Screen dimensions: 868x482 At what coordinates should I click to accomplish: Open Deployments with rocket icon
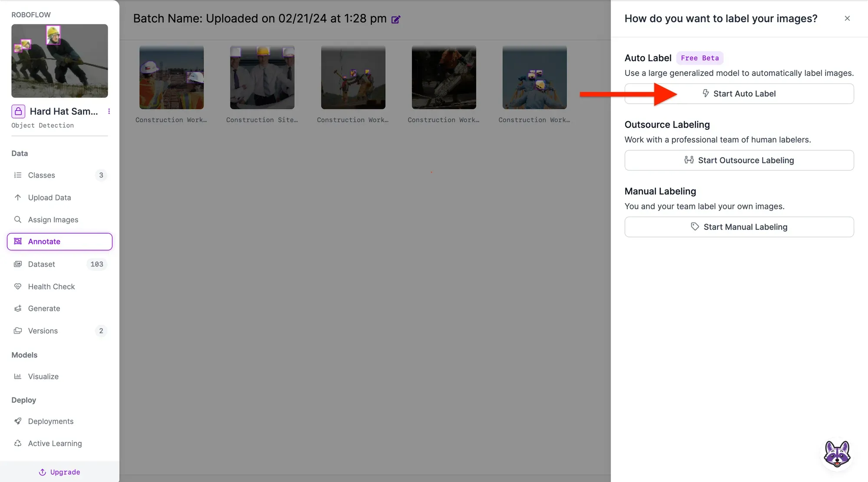point(50,421)
